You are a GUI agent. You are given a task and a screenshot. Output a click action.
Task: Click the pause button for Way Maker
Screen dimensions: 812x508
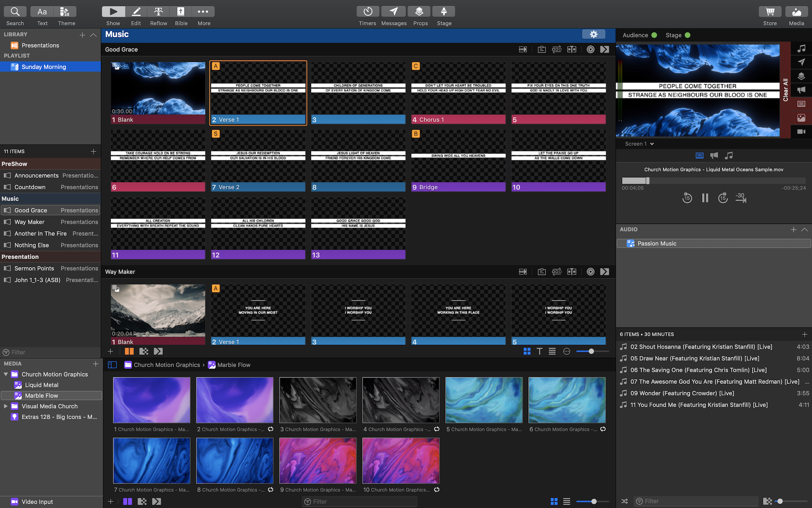128,351
